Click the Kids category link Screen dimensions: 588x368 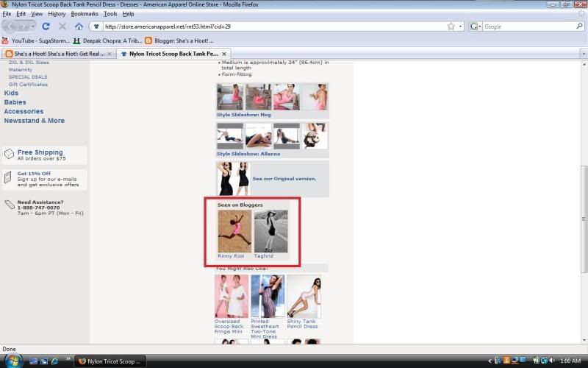coord(11,93)
